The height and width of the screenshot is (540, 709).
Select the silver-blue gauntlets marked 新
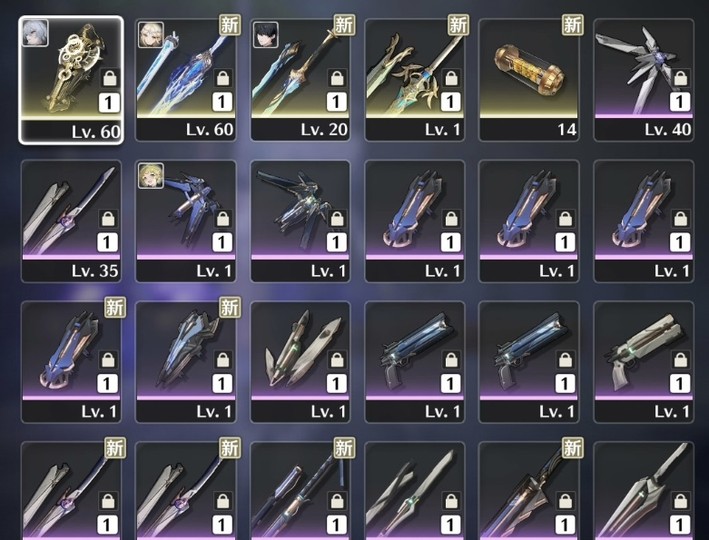(186, 362)
